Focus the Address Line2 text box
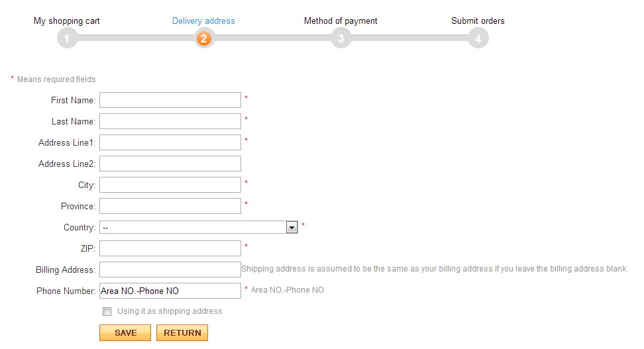 point(170,164)
